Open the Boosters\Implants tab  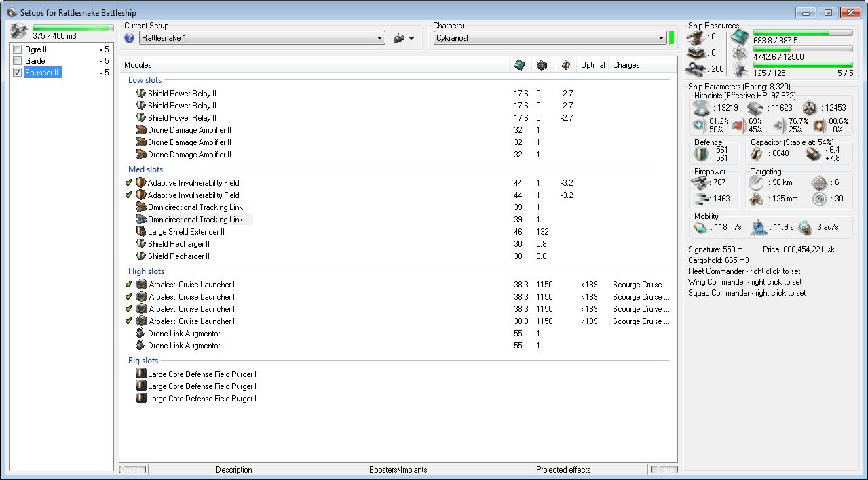pyautogui.click(x=398, y=469)
